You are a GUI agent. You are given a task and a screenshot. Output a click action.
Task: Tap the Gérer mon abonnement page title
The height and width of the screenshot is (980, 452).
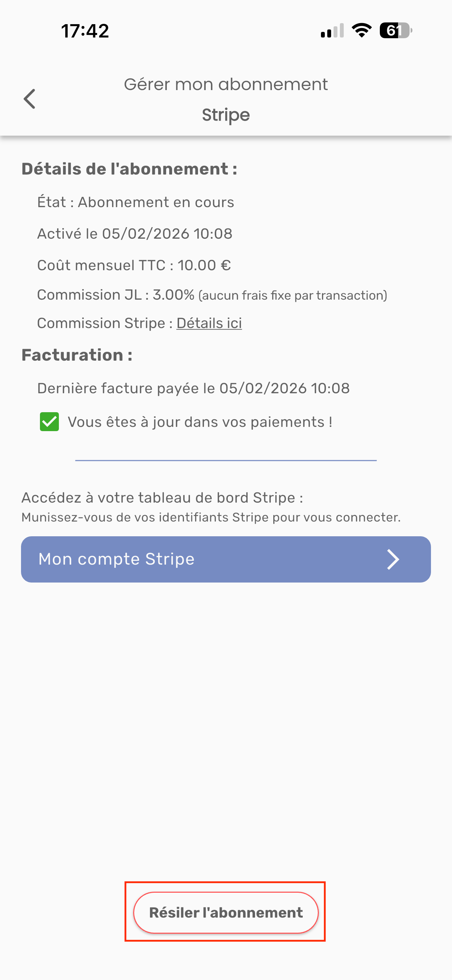226,84
